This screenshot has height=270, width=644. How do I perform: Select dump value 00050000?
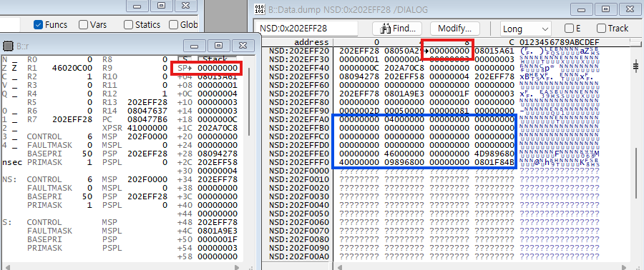(x=404, y=111)
